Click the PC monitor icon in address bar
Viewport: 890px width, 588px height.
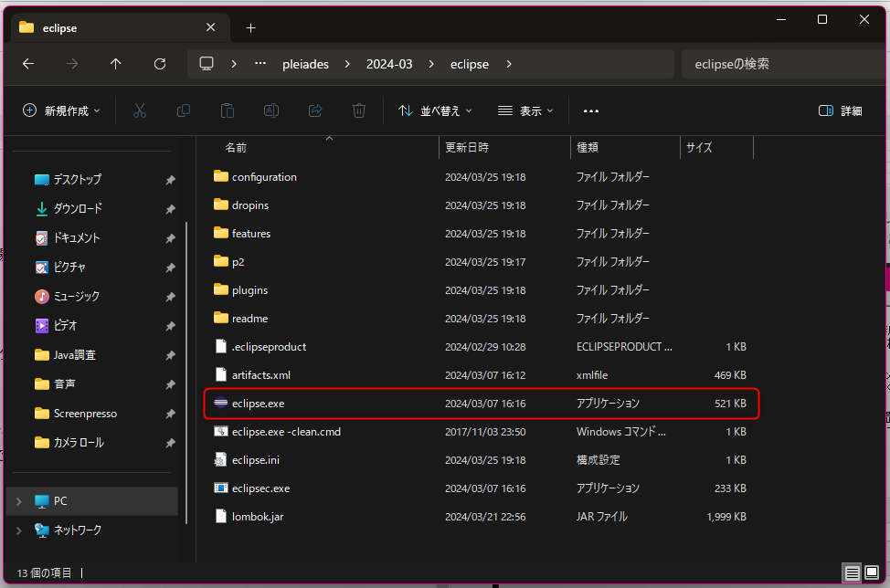point(207,64)
